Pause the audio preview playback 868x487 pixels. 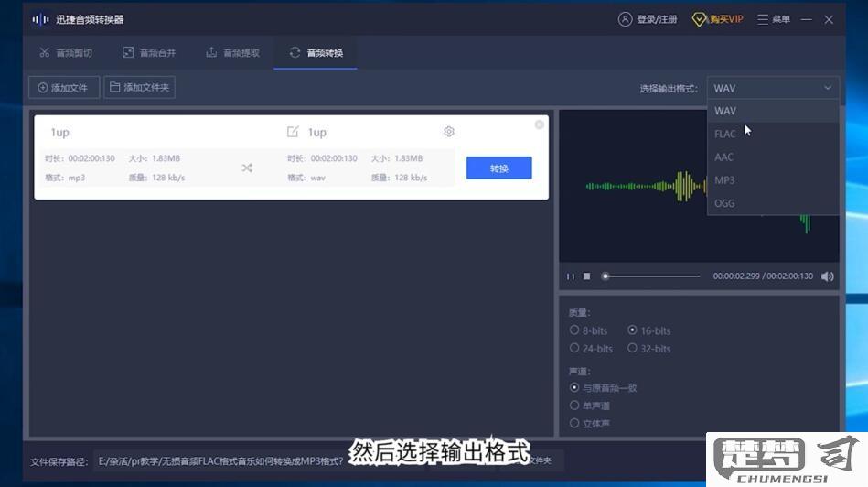coord(570,276)
